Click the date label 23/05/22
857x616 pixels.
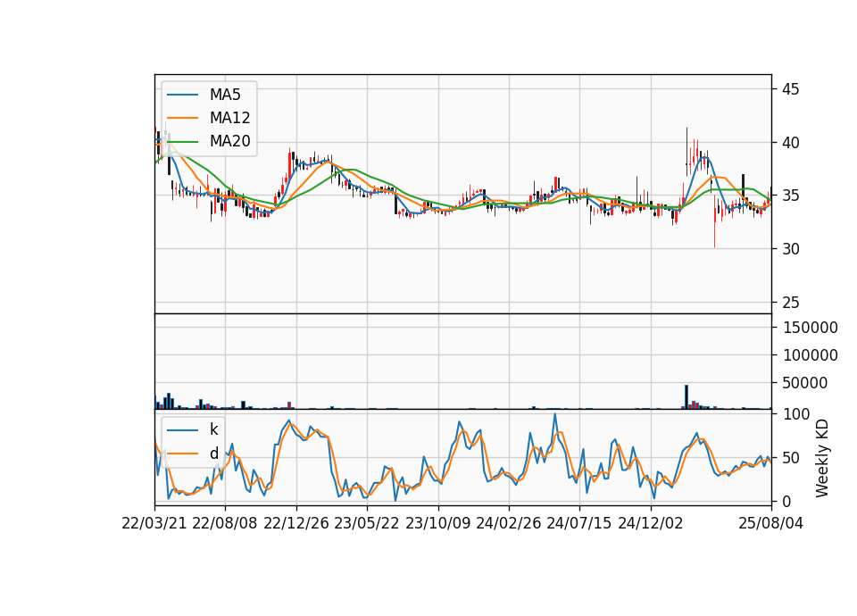(x=367, y=523)
